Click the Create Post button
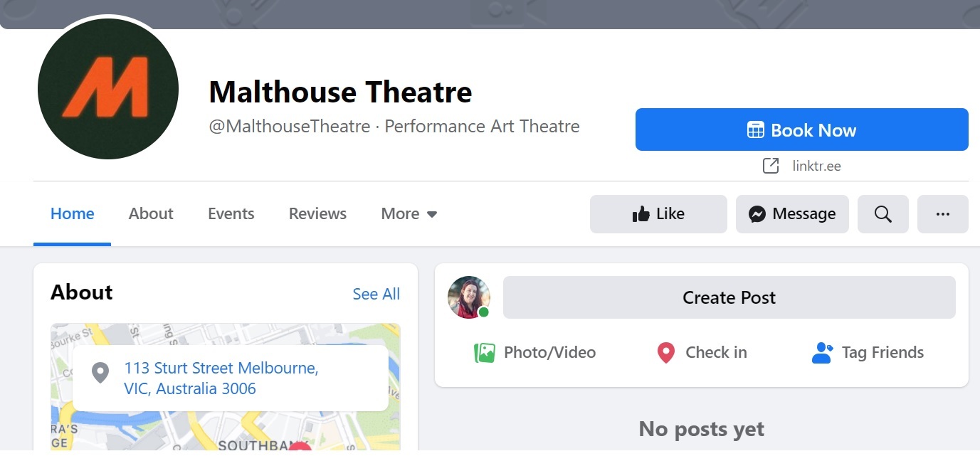 pyautogui.click(x=729, y=297)
